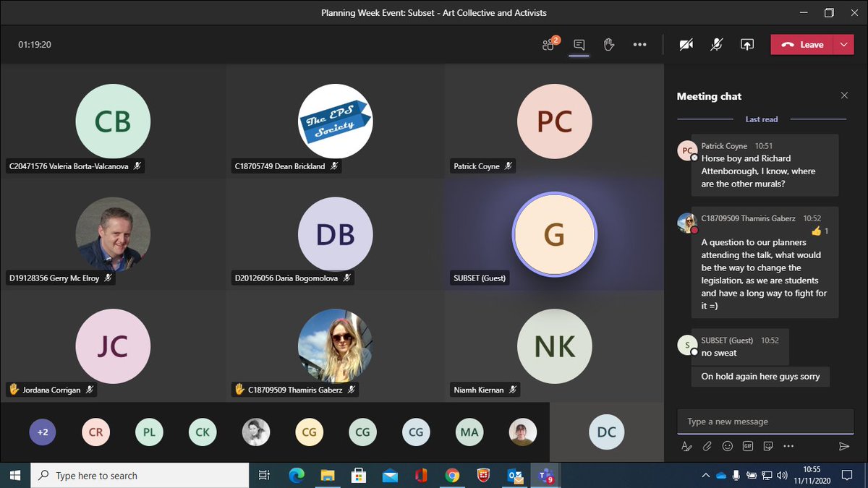Viewport: 868px width, 488px height.
Task: Show the meeting participants list
Action: coord(550,44)
